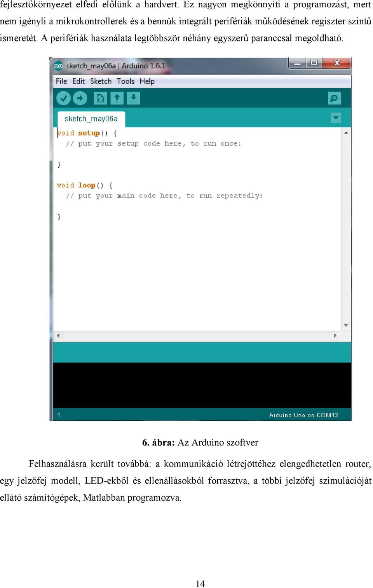Image resolution: width=373 pixels, height=588 pixels.
Task: Open the Help menu
Action: [x=147, y=81]
